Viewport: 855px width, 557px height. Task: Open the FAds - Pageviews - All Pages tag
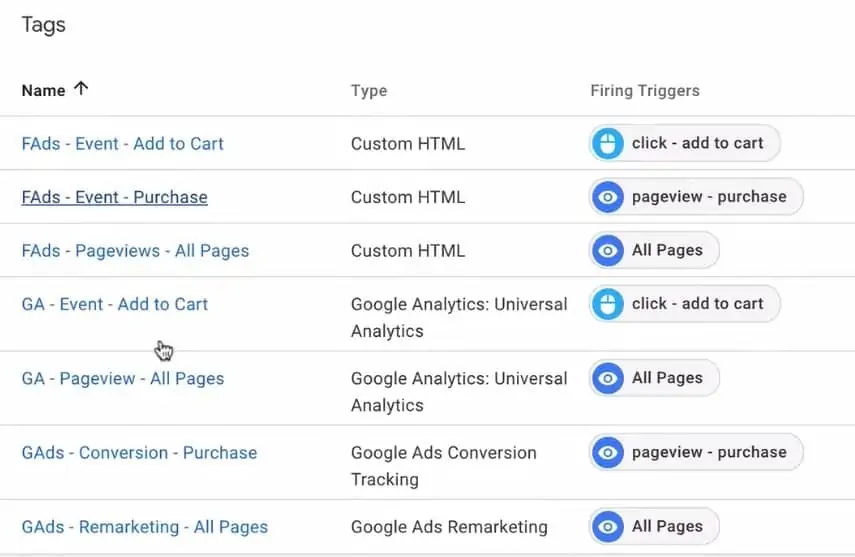(x=135, y=250)
